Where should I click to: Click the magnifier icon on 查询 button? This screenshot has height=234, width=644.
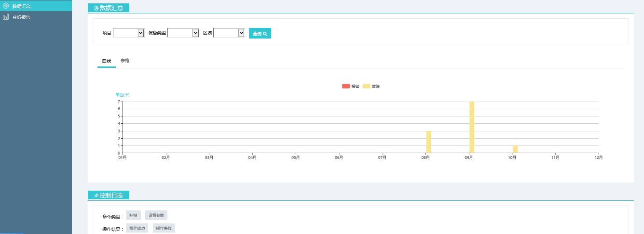tap(265, 34)
